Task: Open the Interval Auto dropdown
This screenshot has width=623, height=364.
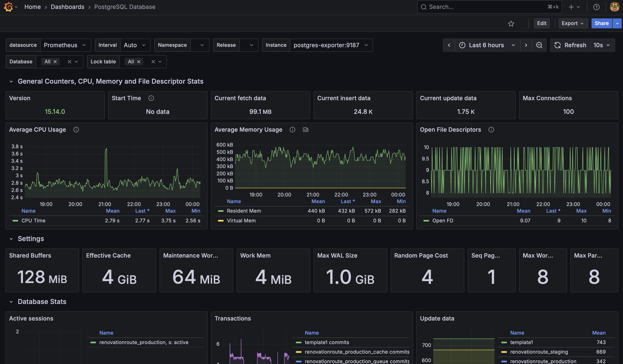Action: point(135,45)
